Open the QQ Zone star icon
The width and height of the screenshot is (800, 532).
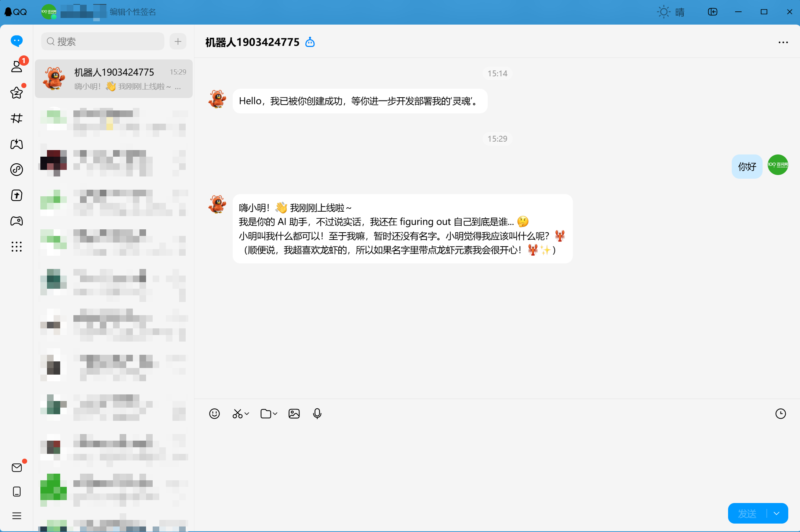(x=17, y=92)
